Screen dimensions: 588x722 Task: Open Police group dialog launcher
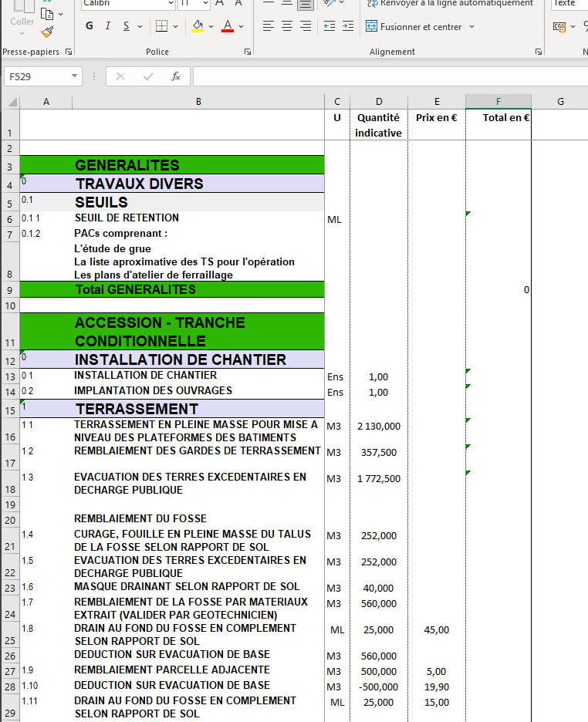[248, 52]
